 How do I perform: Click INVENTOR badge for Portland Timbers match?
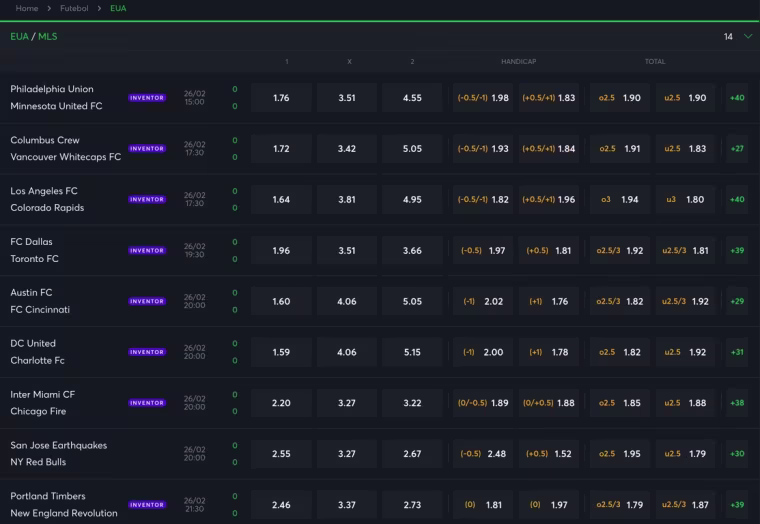(147, 505)
